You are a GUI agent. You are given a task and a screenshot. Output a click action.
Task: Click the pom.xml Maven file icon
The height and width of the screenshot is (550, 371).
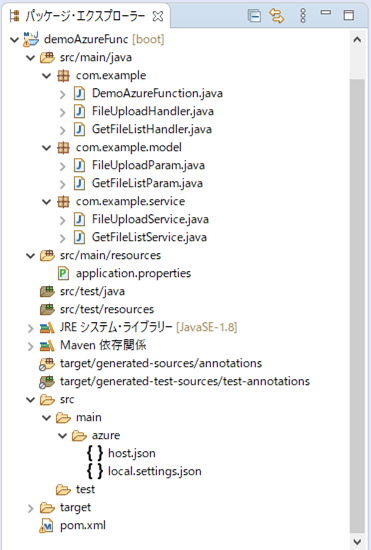tap(47, 526)
